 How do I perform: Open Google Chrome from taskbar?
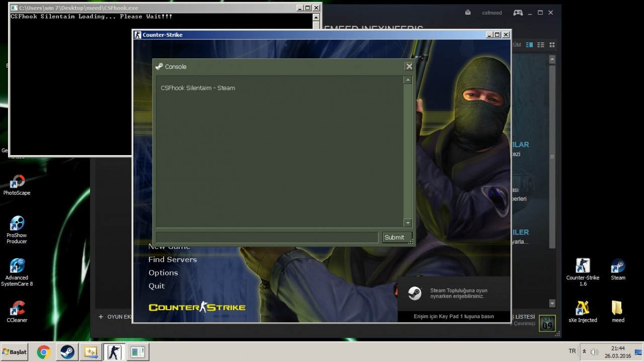point(43,352)
